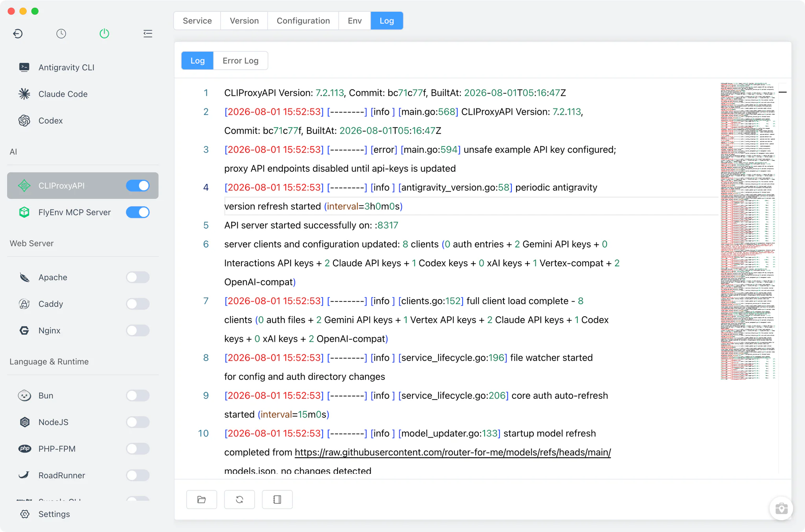Open the raw.githubusercontent.com models link
805x532 pixels.
[x=453, y=452]
